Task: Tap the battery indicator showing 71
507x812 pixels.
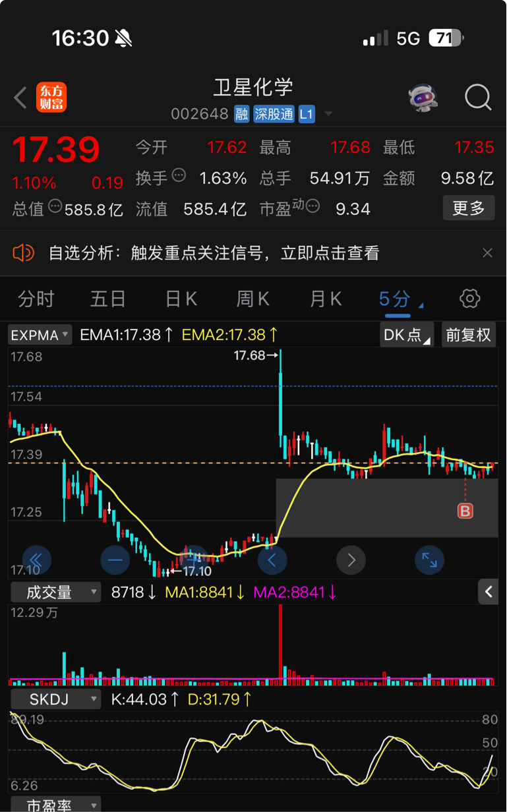Action: coord(446,38)
